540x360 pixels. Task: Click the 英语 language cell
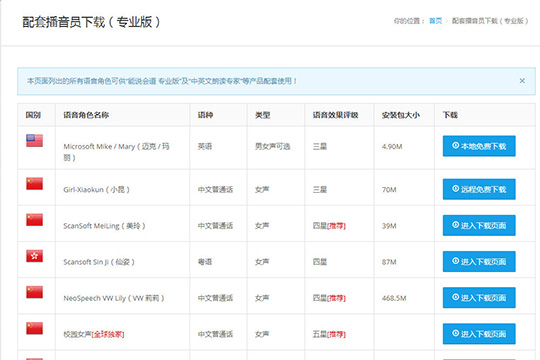point(205,146)
